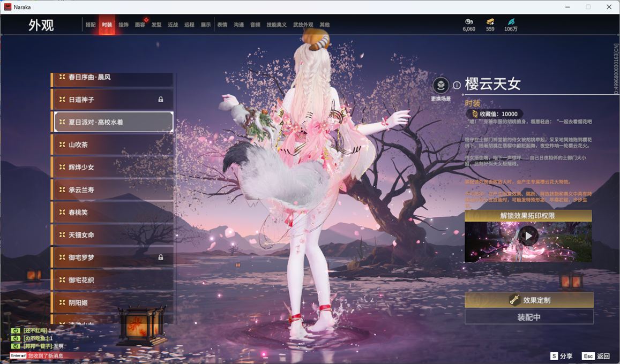Screen dimensions: 620x364
Task: Switch to the 武技外观 tab
Action: 303,25
